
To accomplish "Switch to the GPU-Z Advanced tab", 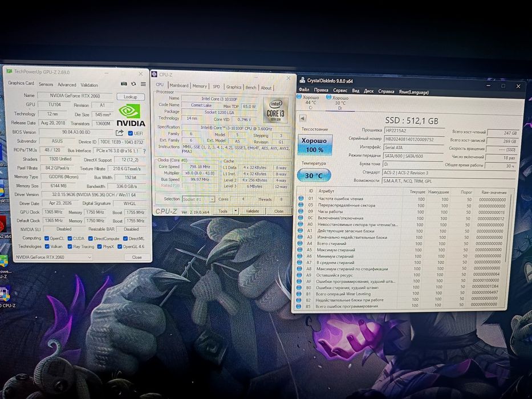I will point(67,84).
